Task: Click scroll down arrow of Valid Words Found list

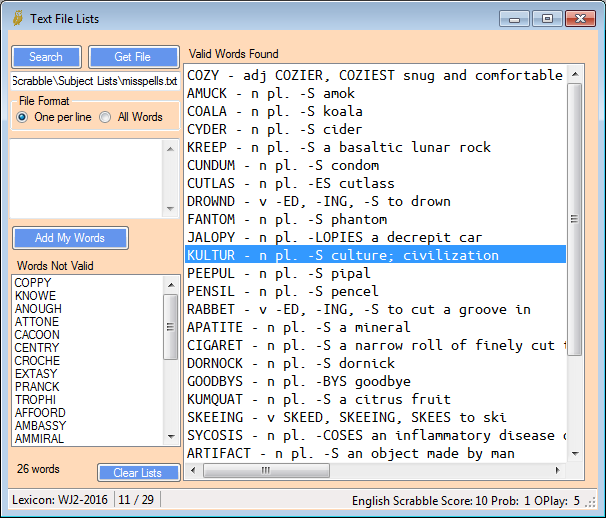Action: (x=575, y=453)
